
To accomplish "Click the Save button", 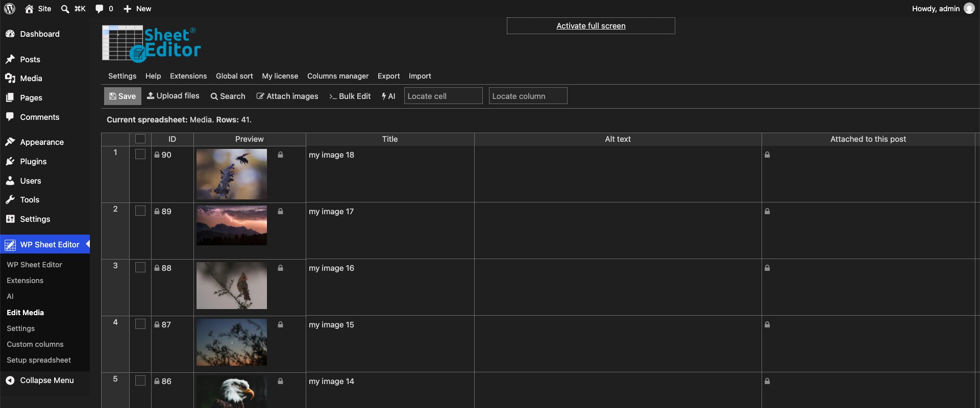I will click(x=122, y=96).
